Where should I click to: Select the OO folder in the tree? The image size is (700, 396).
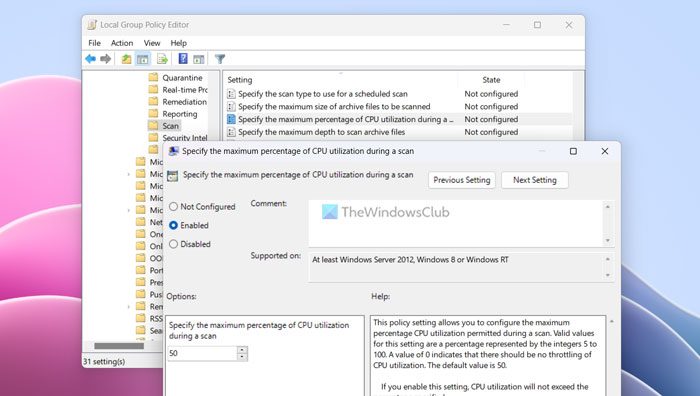click(150, 258)
